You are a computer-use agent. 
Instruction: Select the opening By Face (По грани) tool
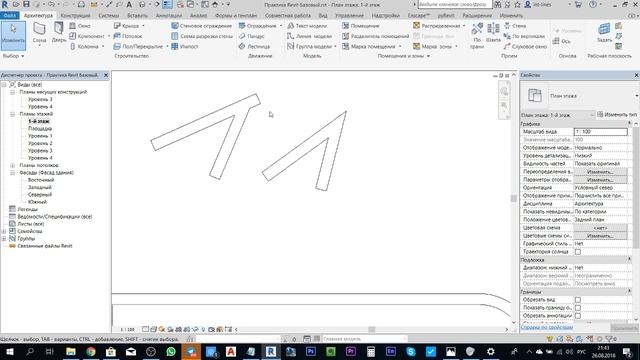click(477, 36)
